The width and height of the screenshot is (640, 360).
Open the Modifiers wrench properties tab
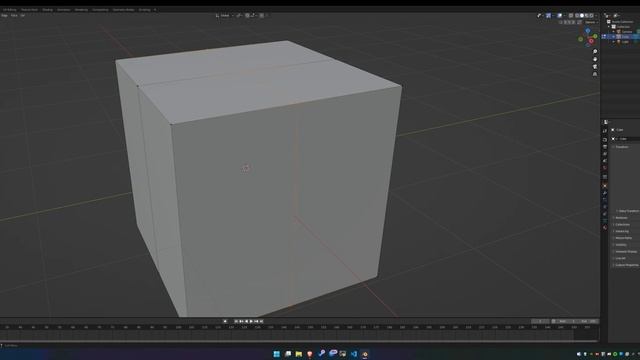605,192
